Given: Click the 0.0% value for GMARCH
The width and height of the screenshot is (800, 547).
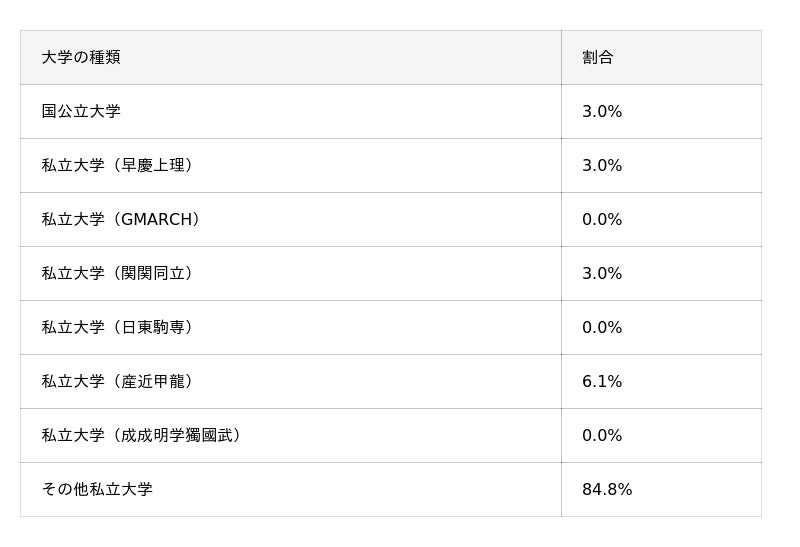Looking at the screenshot, I should (602, 220).
